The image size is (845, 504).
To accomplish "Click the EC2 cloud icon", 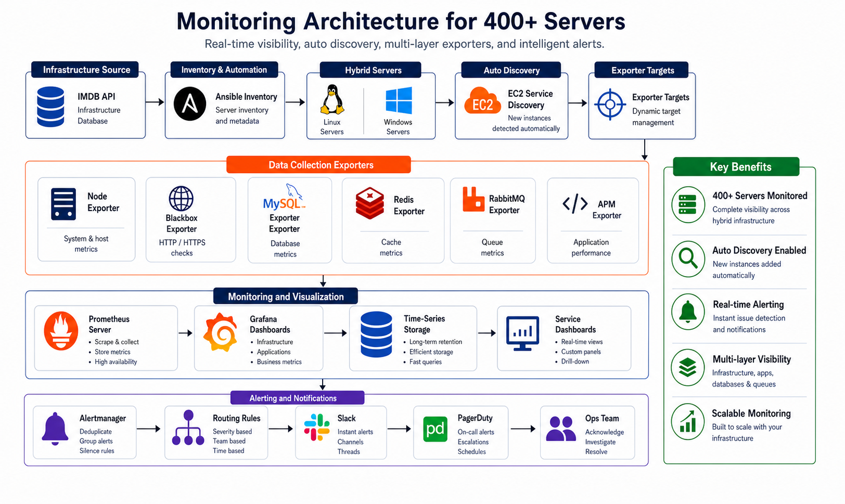I will pyautogui.click(x=482, y=101).
